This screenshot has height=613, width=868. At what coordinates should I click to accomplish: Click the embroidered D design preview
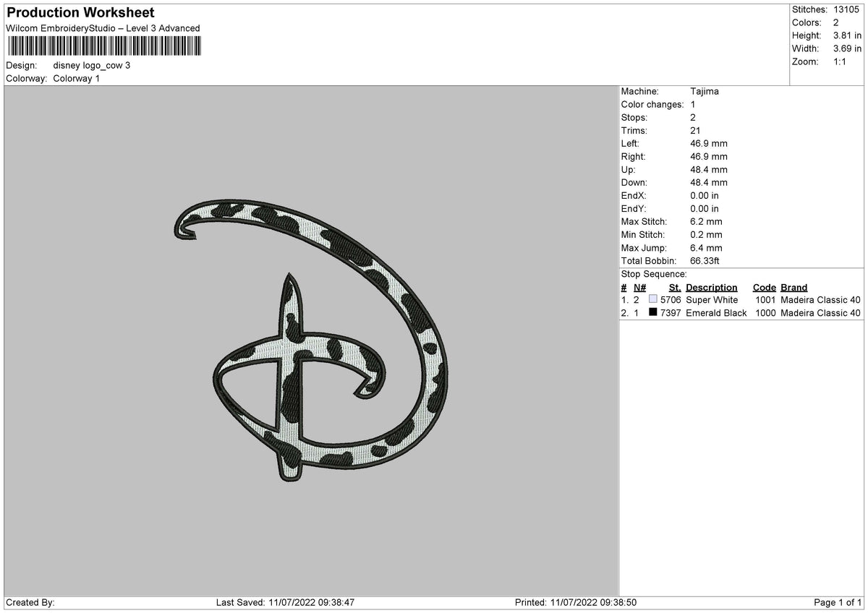pyautogui.click(x=311, y=342)
